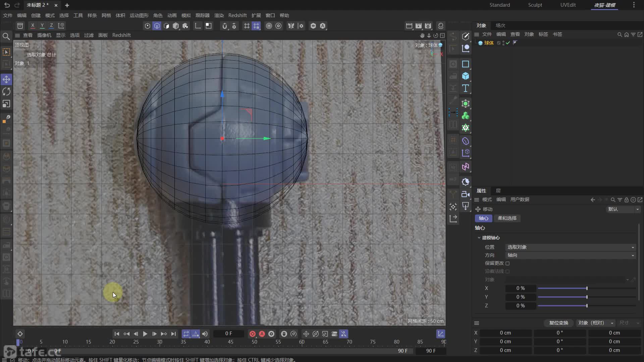Click the camera object icon

466,194
